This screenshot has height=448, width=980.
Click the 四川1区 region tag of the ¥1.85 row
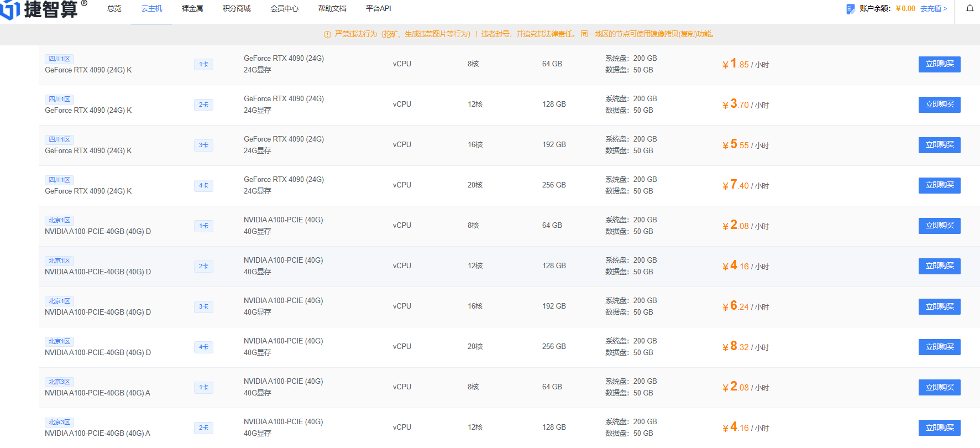pos(59,59)
